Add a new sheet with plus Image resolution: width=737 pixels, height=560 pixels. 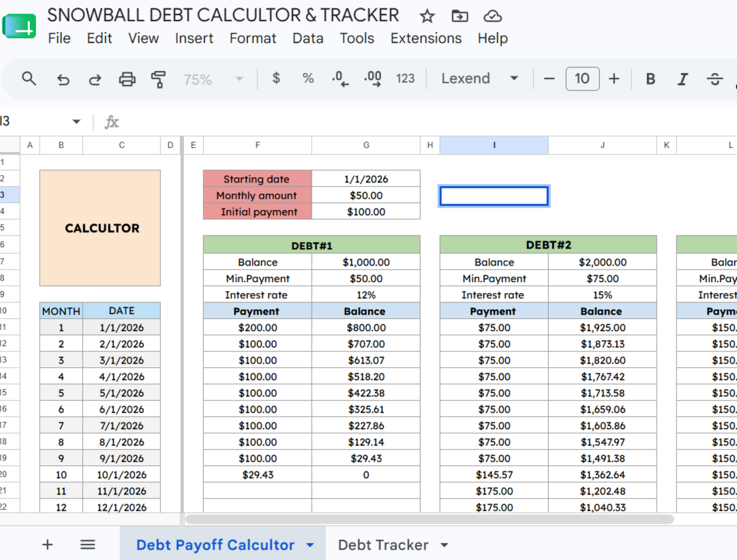48,544
